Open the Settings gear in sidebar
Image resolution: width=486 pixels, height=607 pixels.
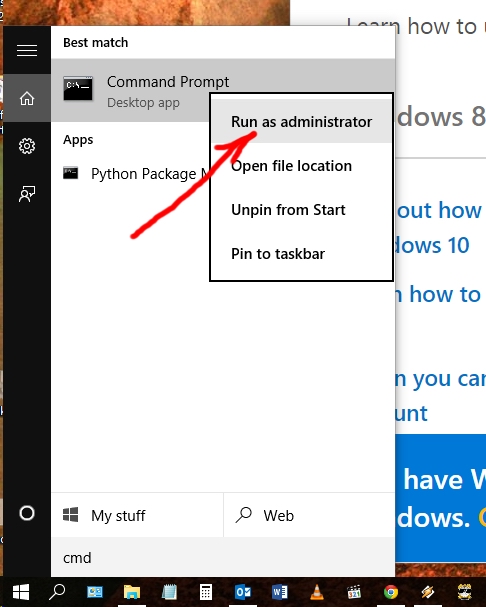tap(27, 146)
